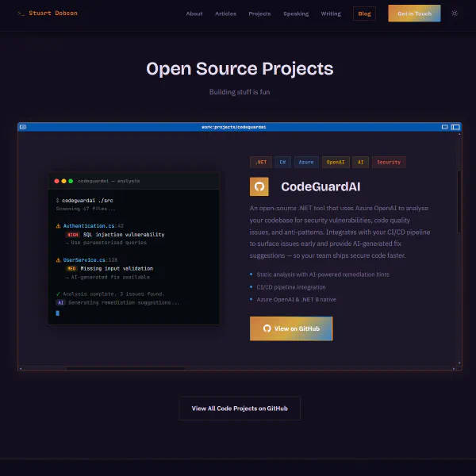Click the CodeGuardAI project title
Screen dimensions: 476x476
pos(321,186)
